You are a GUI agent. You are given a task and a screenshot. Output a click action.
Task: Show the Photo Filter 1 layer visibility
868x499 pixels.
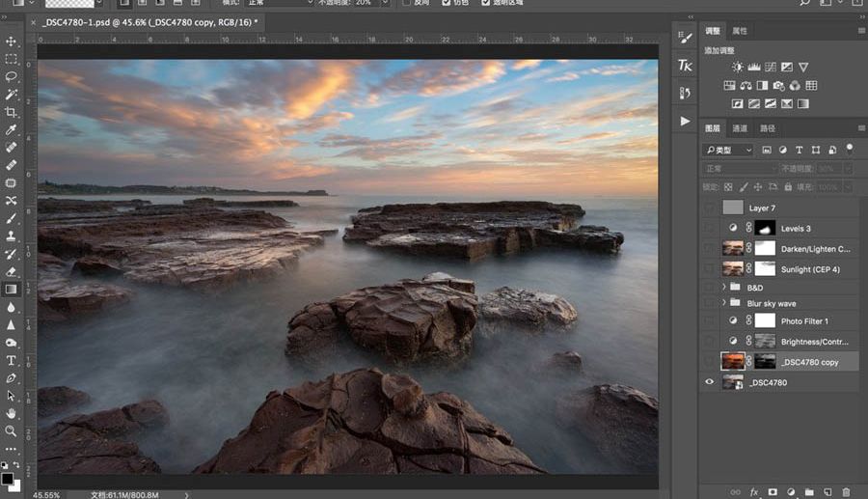(709, 320)
